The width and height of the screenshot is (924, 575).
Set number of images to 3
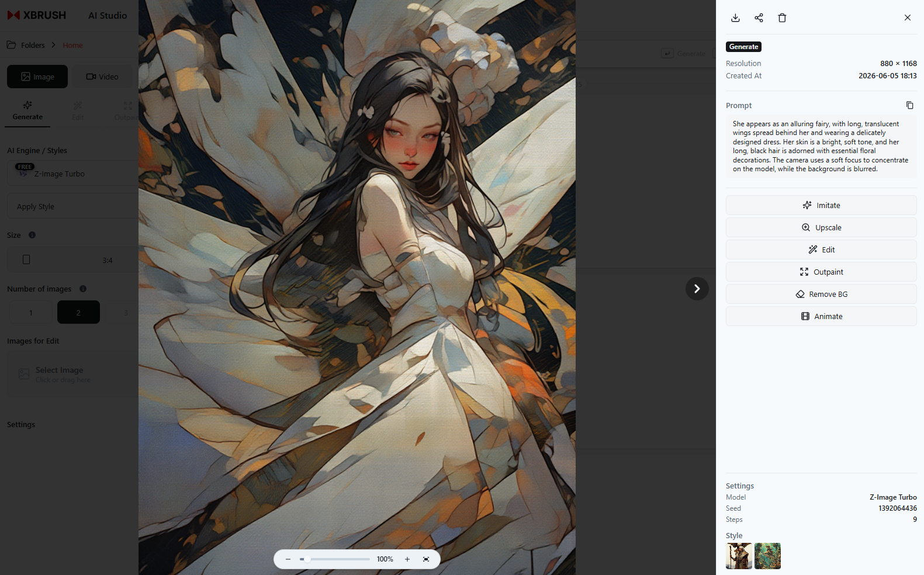[x=126, y=313]
